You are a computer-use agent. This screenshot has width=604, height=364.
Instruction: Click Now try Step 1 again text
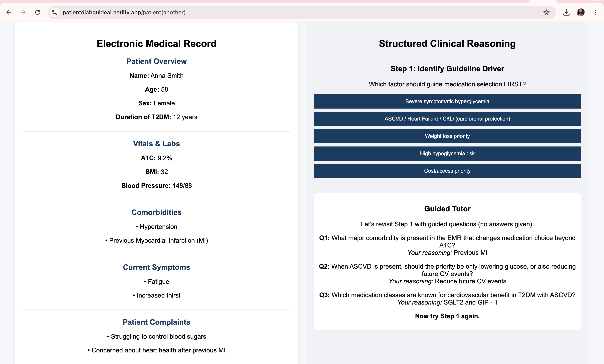pos(447,316)
